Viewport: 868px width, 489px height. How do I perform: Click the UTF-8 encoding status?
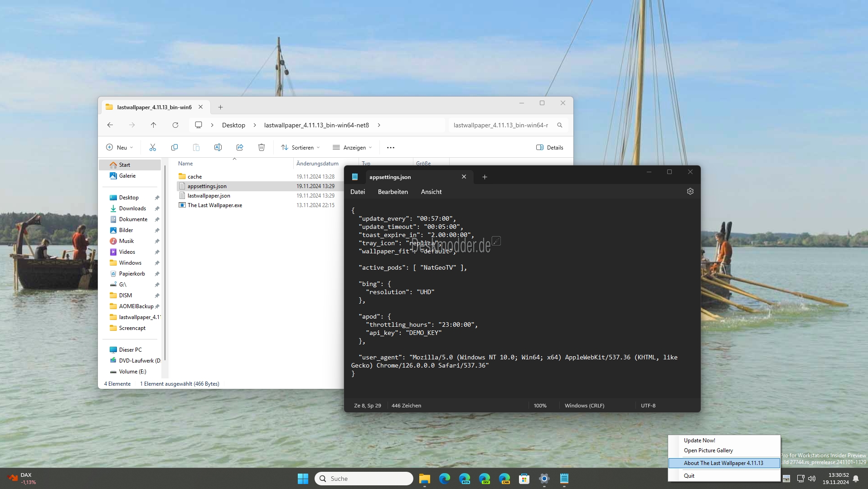(x=648, y=406)
